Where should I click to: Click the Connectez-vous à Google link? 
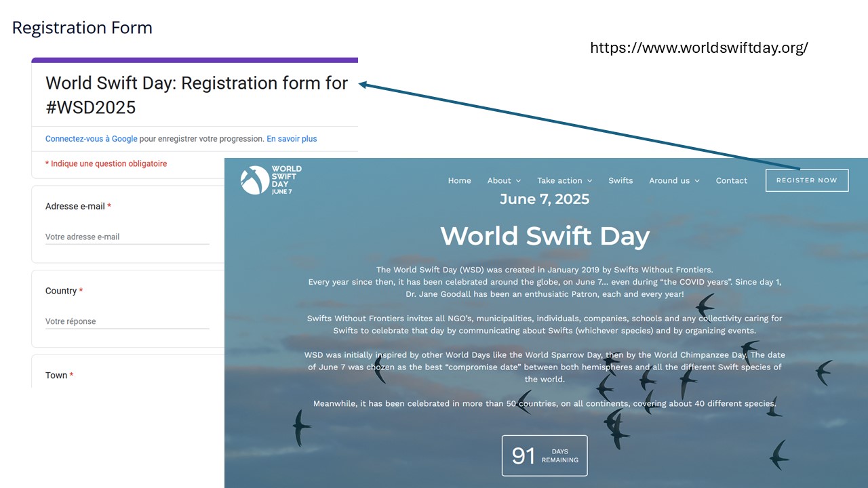pos(92,138)
